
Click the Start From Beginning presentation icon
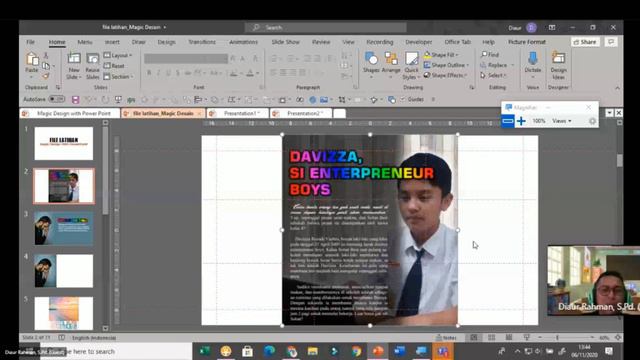118,100
